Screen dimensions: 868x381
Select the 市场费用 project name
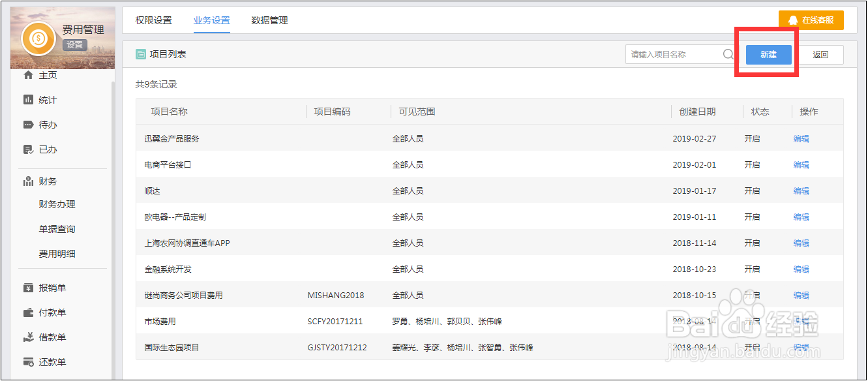160,322
